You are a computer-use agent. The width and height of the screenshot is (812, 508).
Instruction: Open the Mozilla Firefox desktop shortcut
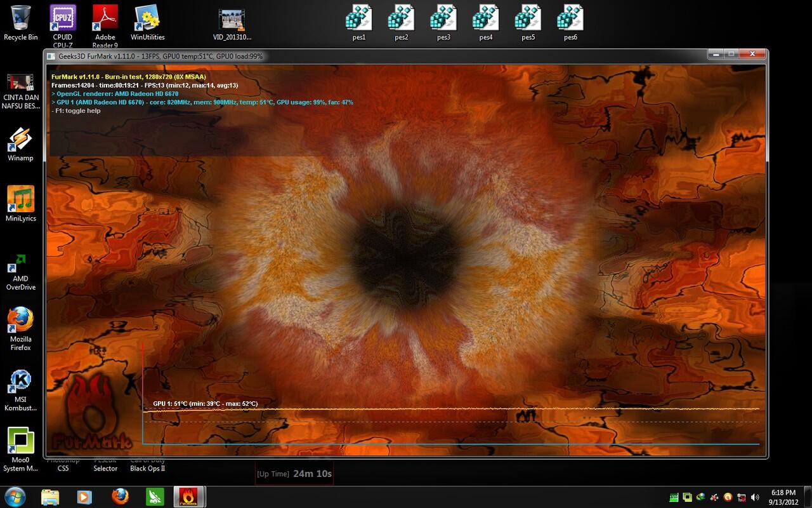click(x=20, y=329)
